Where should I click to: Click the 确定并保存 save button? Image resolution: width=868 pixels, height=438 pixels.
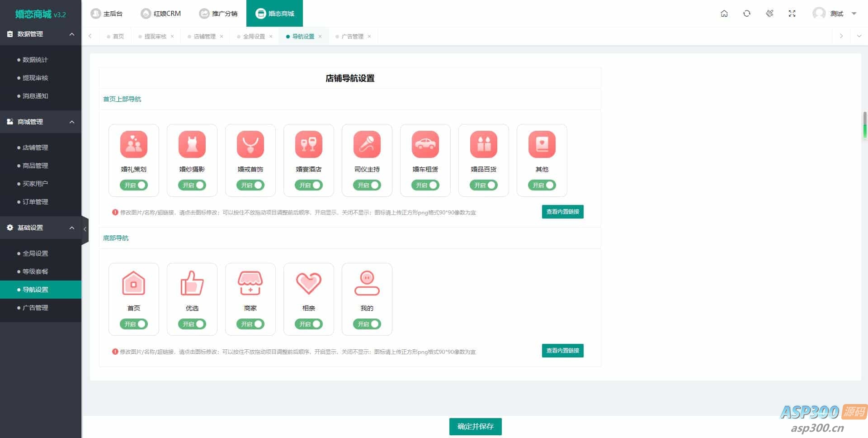pos(475,426)
